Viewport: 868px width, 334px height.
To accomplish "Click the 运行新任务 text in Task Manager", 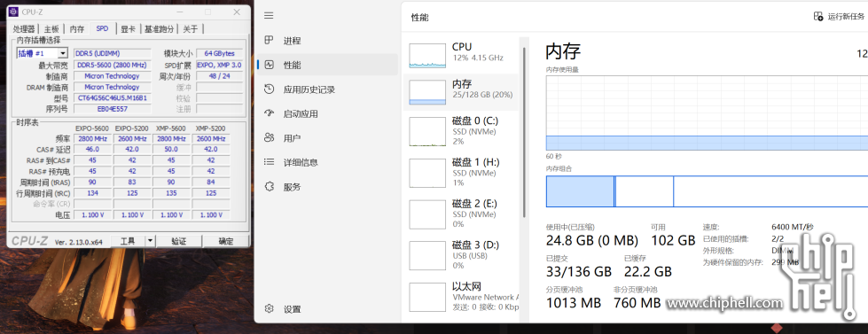I will click(x=845, y=17).
